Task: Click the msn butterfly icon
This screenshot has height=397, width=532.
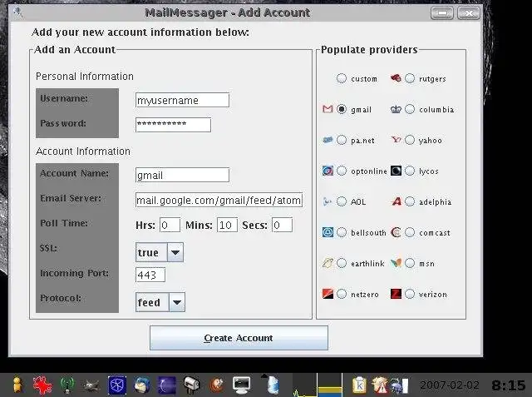Action: 396,263
